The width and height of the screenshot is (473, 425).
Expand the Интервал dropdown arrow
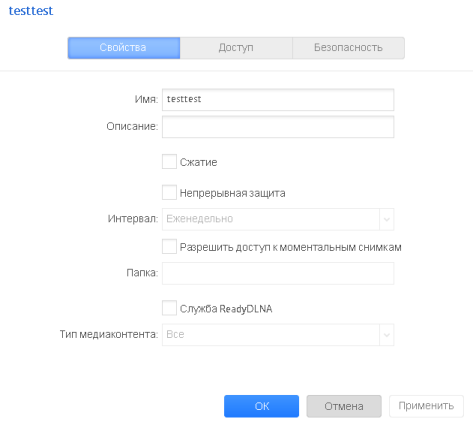(x=387, y=219)
